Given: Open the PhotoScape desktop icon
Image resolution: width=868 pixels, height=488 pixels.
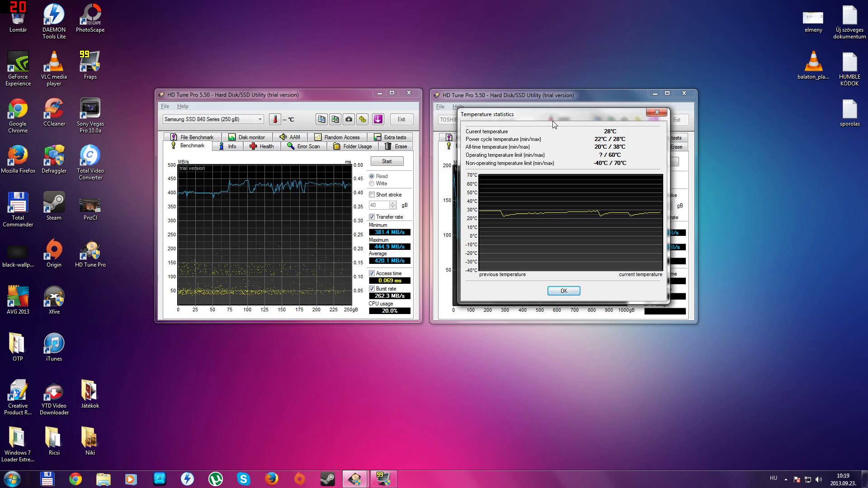Looking at the screenshot, I should click(x=90, y=18).
